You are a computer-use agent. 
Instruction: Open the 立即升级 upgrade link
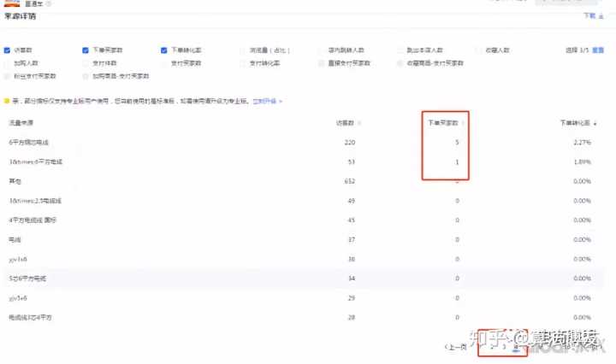[x=264, y=101]
